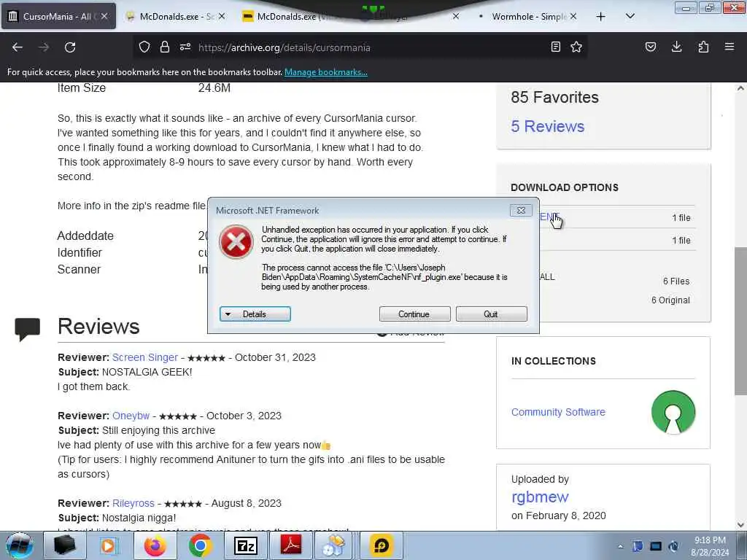Select the 85 Favorites text
The image size is (747, 560).
[x=554, y=97]
